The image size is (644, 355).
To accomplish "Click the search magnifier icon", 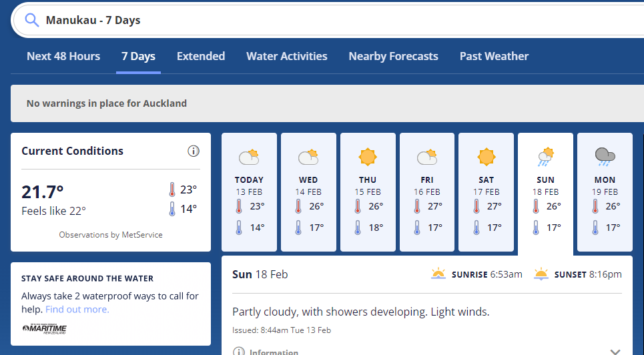I will [x=31, y=20].
